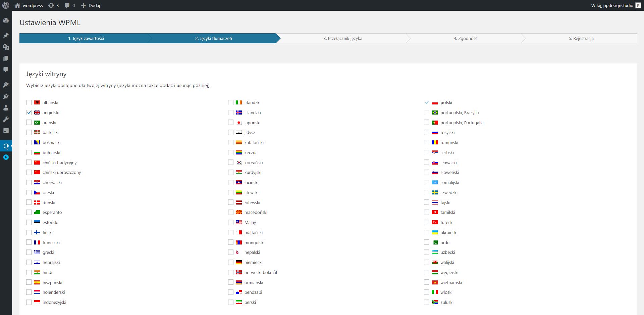Click the esperanto language label
Screen dimensions: 644x315
52,212
